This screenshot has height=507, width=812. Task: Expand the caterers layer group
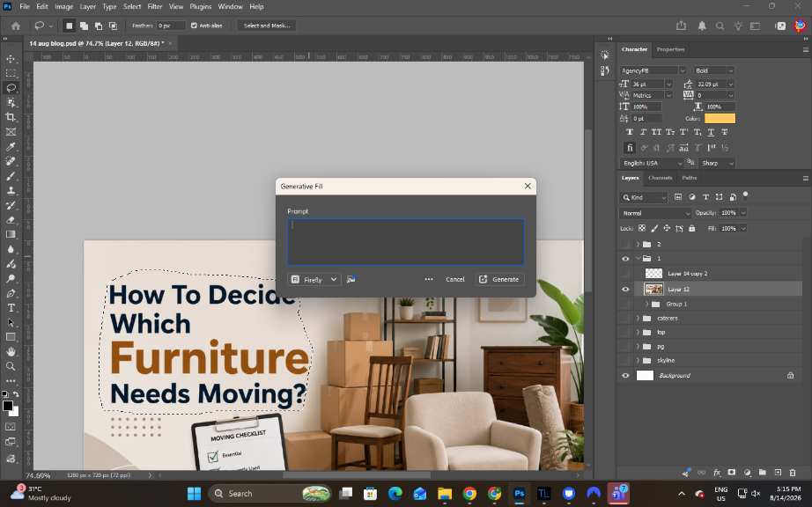(x=638, y=318)
